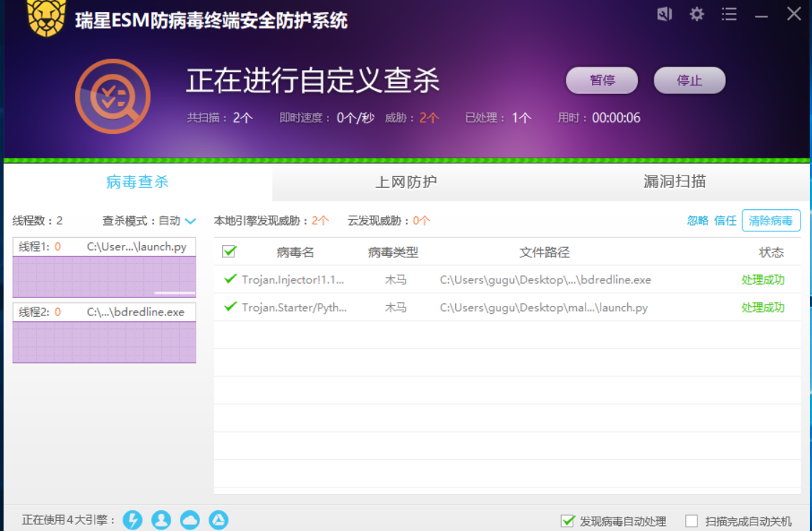Image resolution: width=812 pixels, height=531 pixels.
Task: Select the bdredline.exe file path cell
Action: tap(545, 279)
